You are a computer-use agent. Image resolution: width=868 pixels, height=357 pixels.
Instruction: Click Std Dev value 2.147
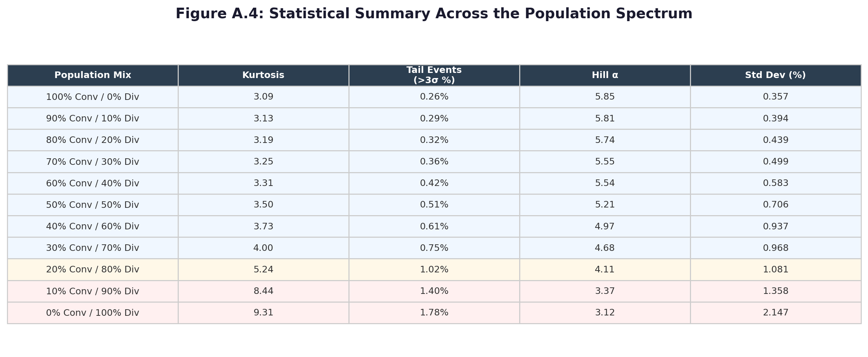[x=776, y=313]
